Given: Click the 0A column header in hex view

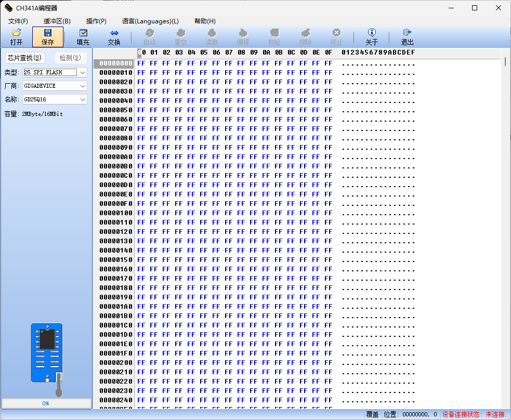Looking at the screenshot, I should click(x=266, y=52).
